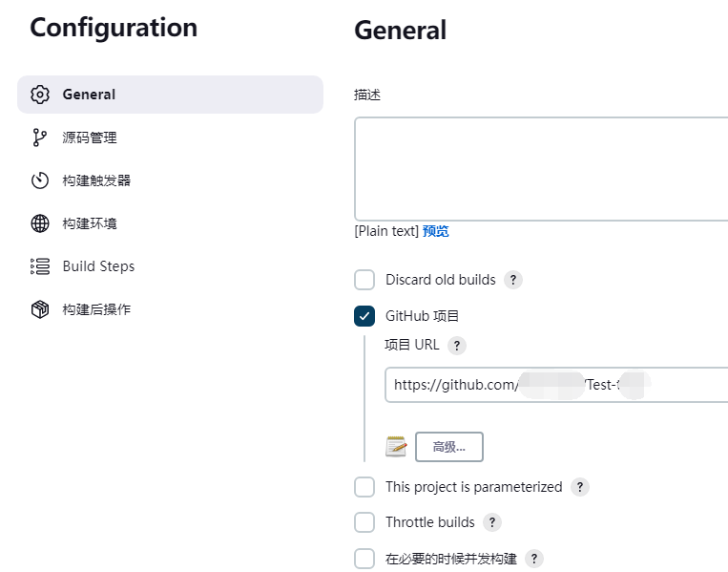Expand the 高级 advanced options
This screenshot has width=728, height=572.
click(x=449, y=446)
